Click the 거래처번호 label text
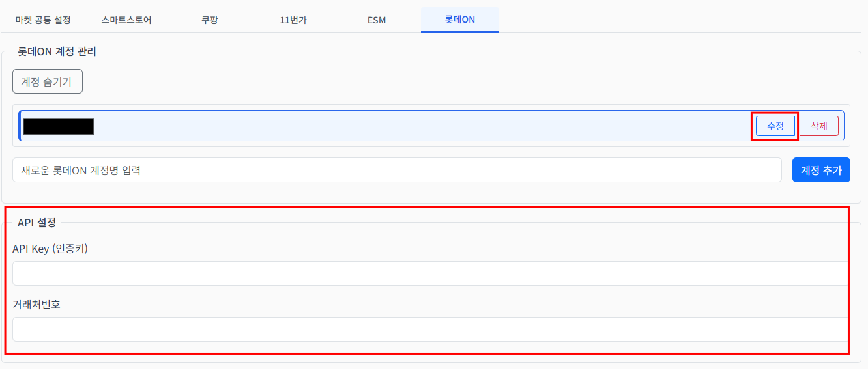Screen dimensions: 868x369 pyautogui.click(x=36, y=304)
